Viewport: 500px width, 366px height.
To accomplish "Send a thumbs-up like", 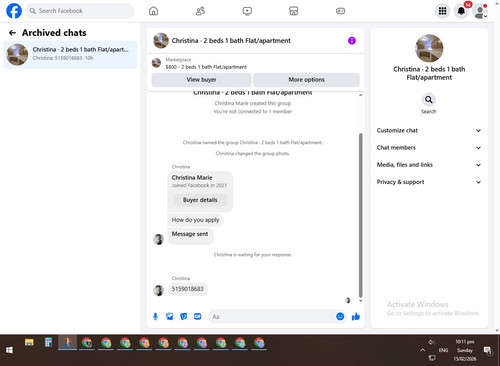I will (356, 316).
